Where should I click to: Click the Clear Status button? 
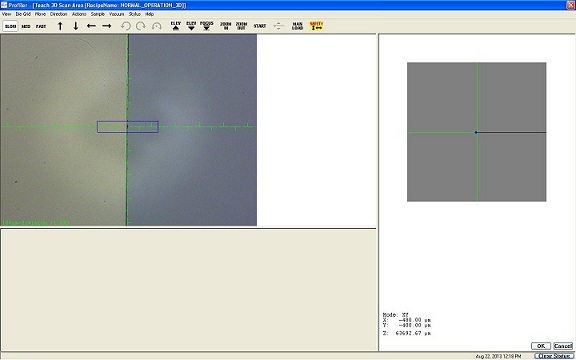point(553,356)
